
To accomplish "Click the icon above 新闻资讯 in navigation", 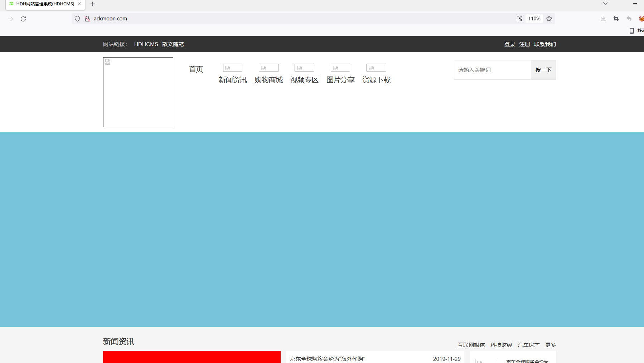I will [x=233, y=68].
